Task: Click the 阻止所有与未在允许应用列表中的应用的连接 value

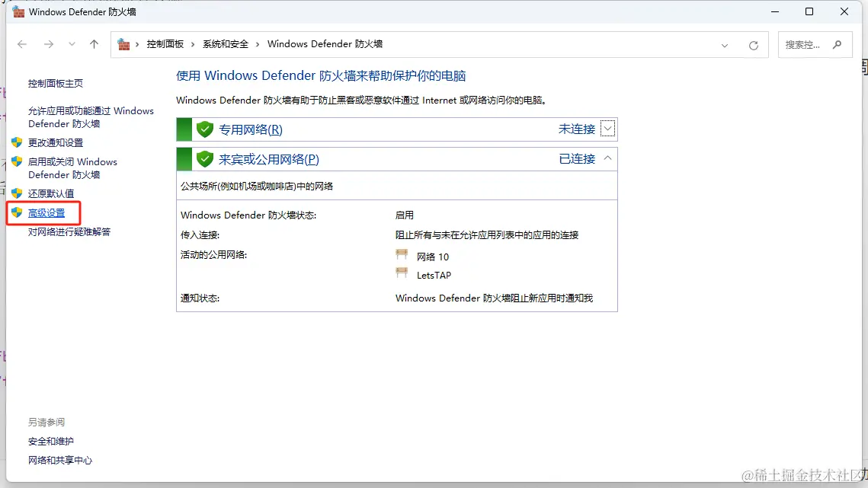Action: [x=487, y=235]
